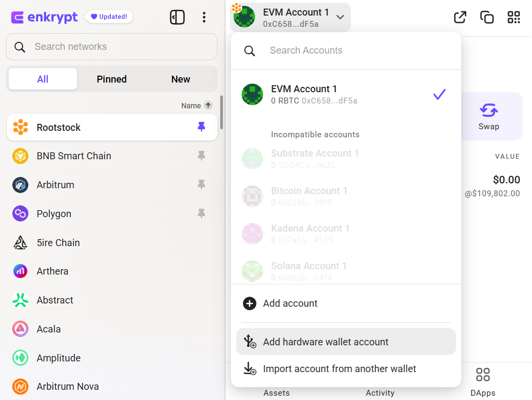This screenshot has height=400, width=532.
Task: Click the Incompatible accounts heading
Action: (x=315, y=135)
